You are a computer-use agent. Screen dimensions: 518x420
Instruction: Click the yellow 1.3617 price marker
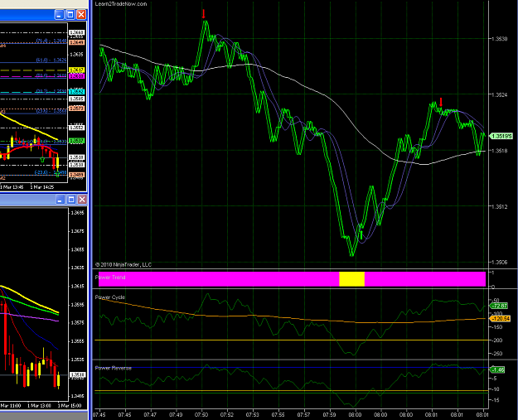pos(76,70)
